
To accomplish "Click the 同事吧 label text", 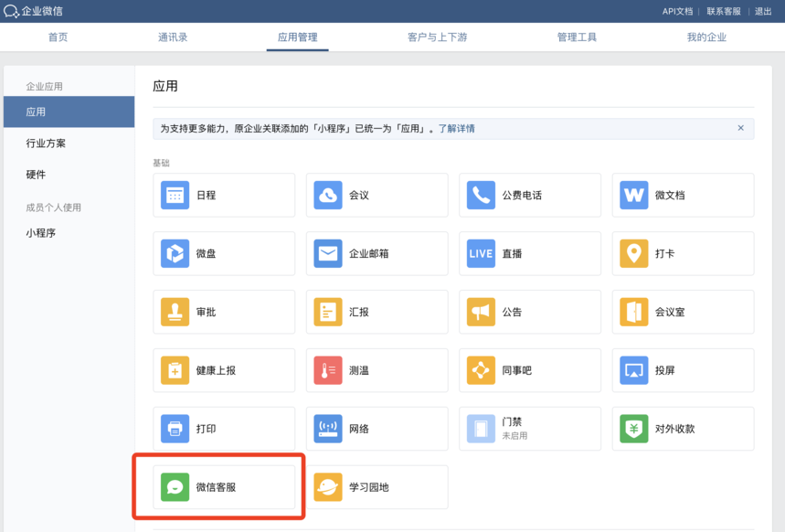I will click(x=516, y=371).
